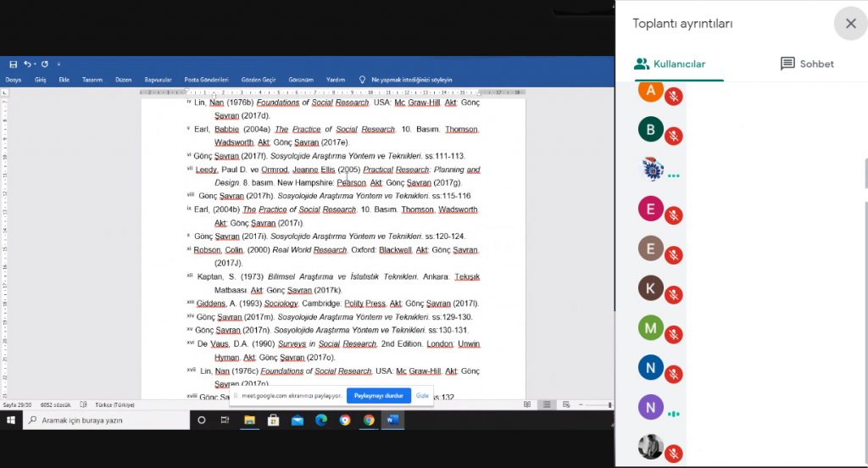Open the Türkçe language selector in status bar
This screenshot has height=468, width=868.
tap(118, 405)
